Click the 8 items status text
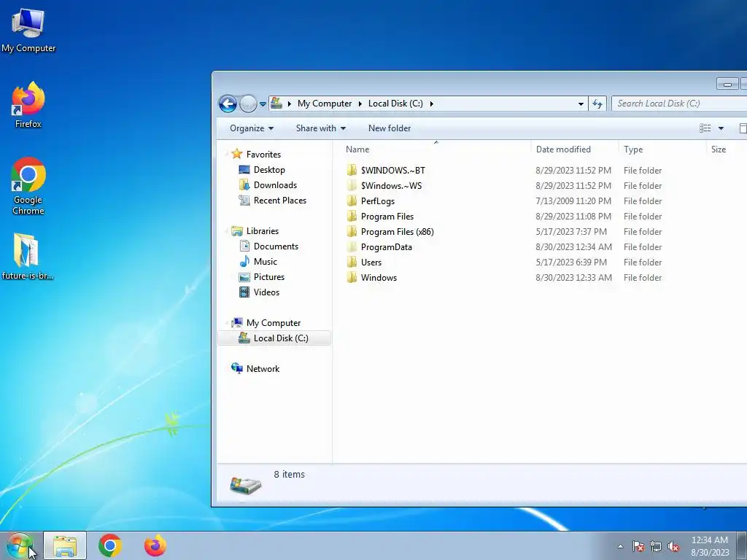747x560 pixels. (289, 474)
